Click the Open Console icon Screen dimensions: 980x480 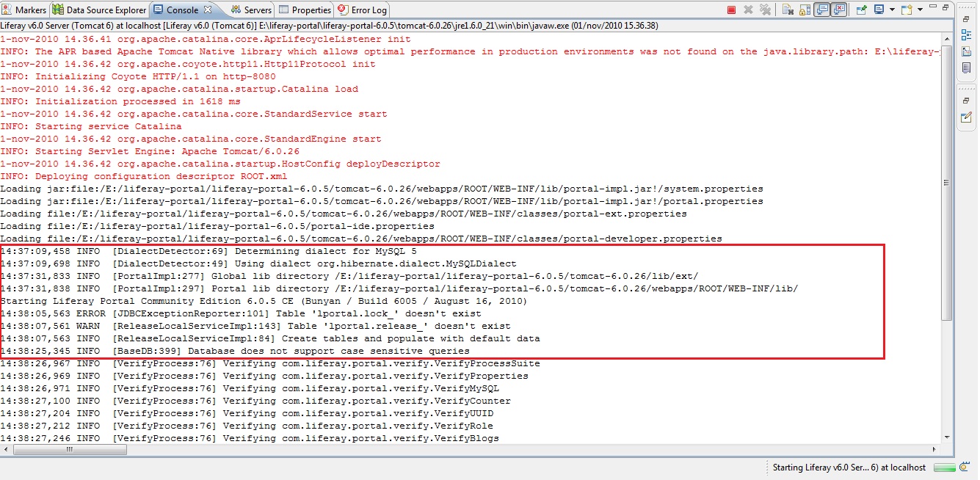point(907,10)
